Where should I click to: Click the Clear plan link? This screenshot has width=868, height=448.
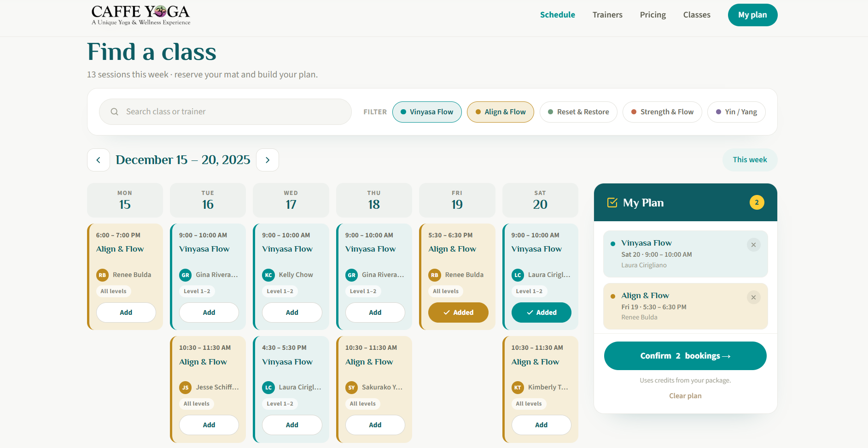click(x=685, y=396)
